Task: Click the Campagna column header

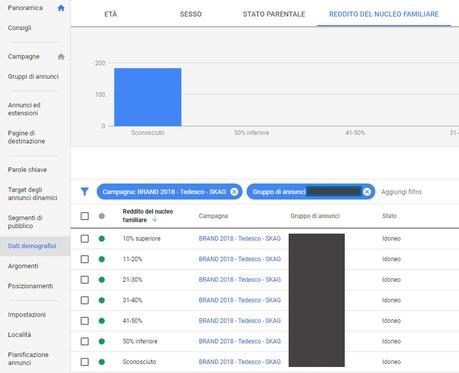Action: (x=213, y=216)
